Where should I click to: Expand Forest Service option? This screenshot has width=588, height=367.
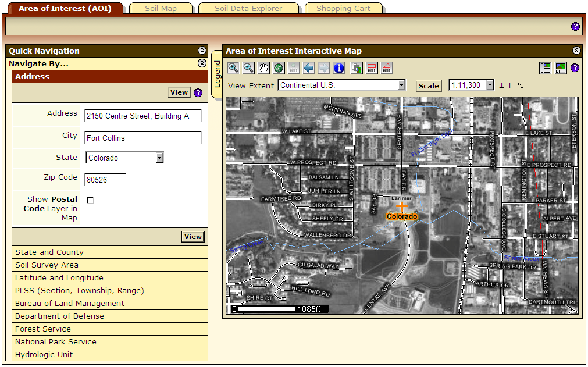pos(110,329)
